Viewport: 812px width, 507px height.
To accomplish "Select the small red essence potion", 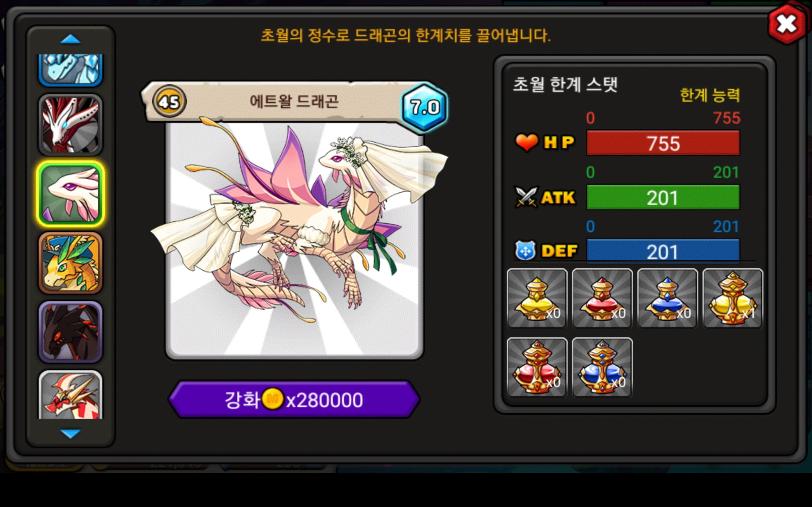I will (x=602, y=298).
